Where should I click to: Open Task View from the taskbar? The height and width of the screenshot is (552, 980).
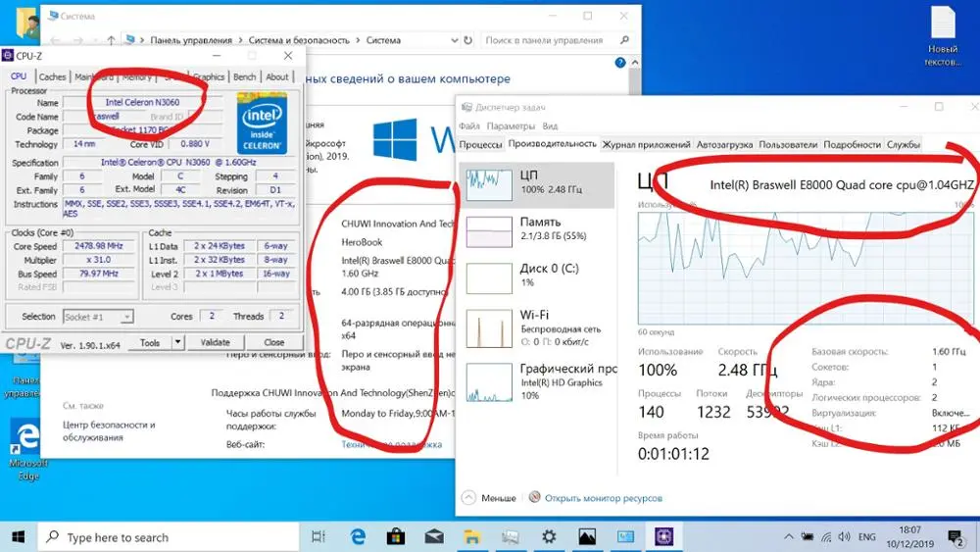[x=318, y=536]
